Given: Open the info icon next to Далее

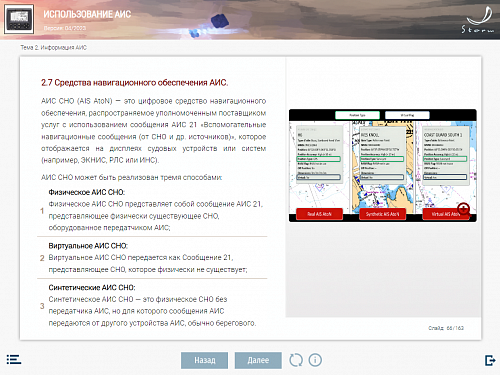Looking at the screenshot, I should tap(315, 360).
